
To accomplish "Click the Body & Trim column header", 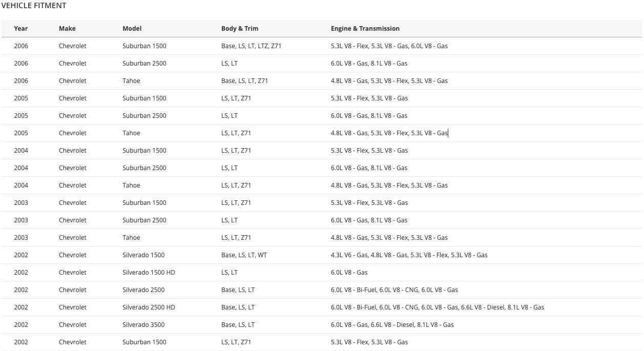I will click(240, 29).
